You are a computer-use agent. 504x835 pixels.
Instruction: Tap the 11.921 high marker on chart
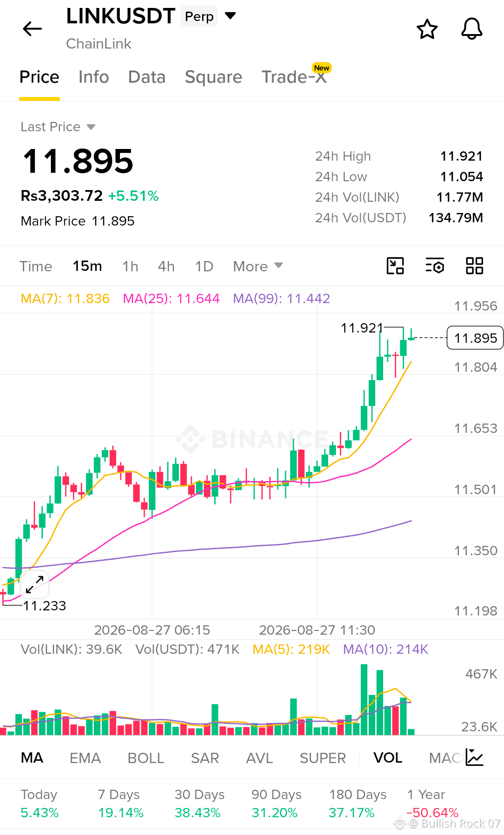click(x=362, y=328)
